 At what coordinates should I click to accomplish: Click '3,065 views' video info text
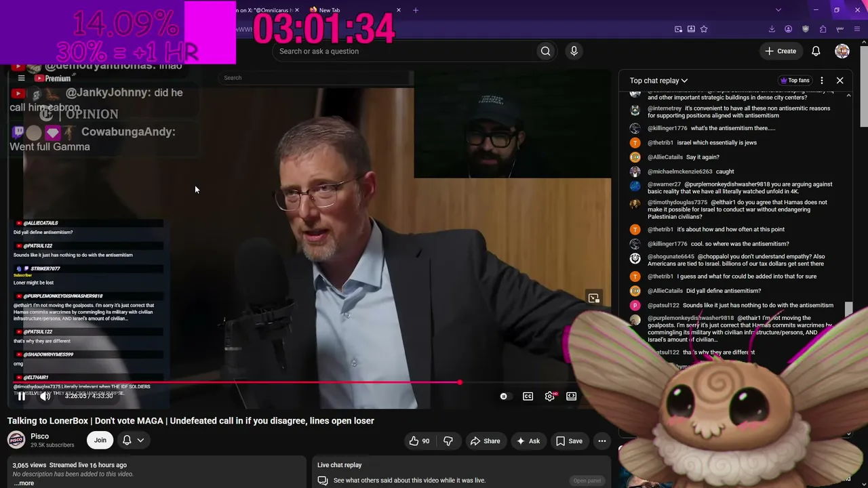29,465
